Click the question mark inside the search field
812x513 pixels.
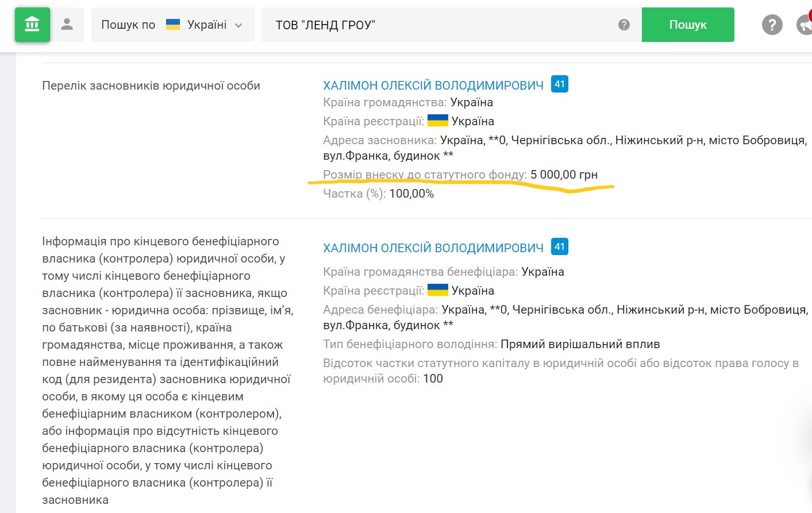[624, 25]
